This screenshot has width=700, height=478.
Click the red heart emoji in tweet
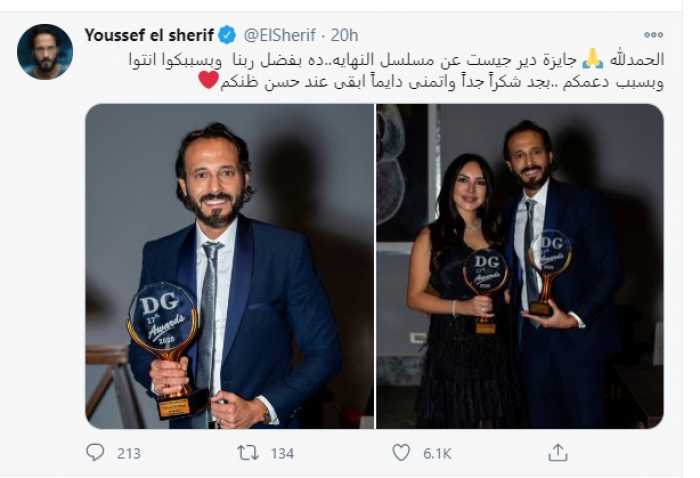(x=208, y=81)
